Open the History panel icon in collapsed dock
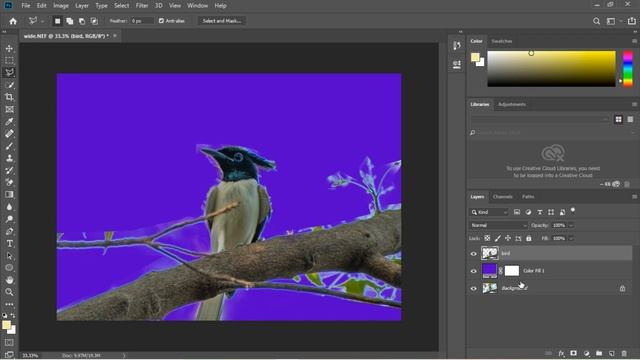Image resolution: width=640 pixels, height=360 pixels. 457,45
